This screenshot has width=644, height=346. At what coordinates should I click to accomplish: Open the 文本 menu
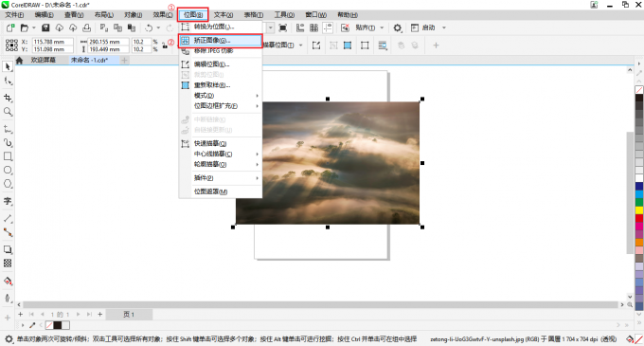[x=224, y=15]
